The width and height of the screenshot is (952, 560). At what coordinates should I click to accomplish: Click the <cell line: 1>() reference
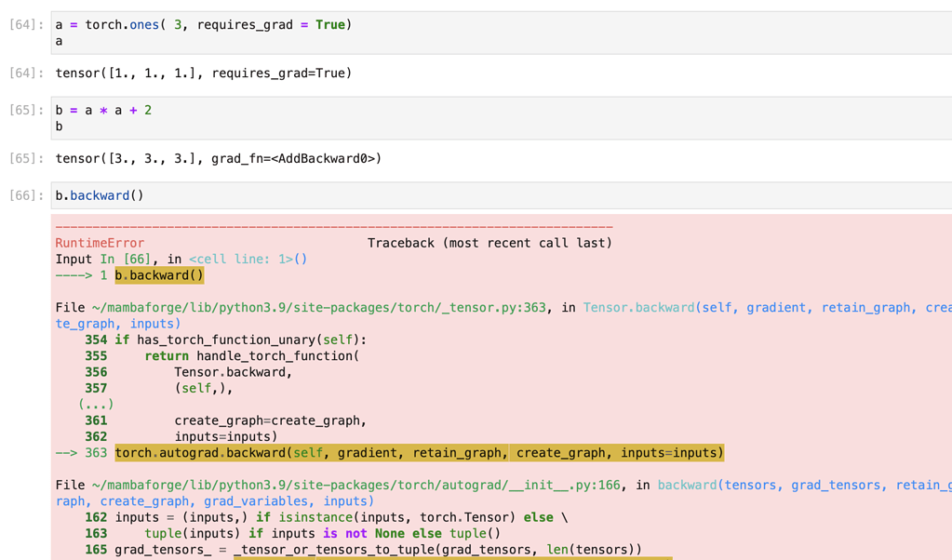tap(248, 260)
